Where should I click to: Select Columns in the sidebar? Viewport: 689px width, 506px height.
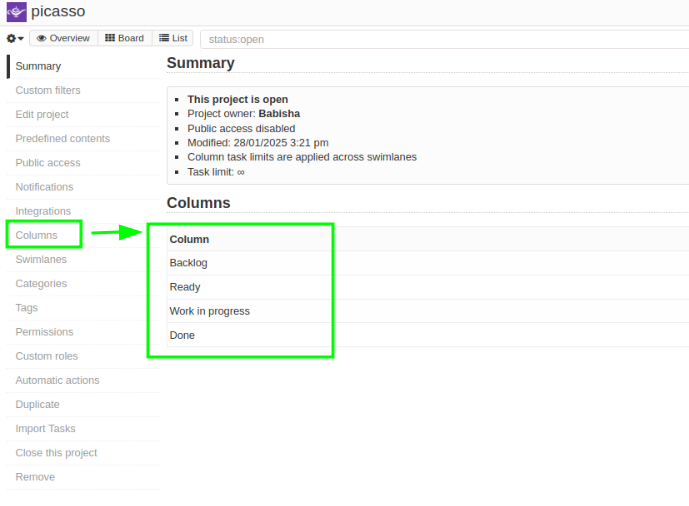coord(36,235)
